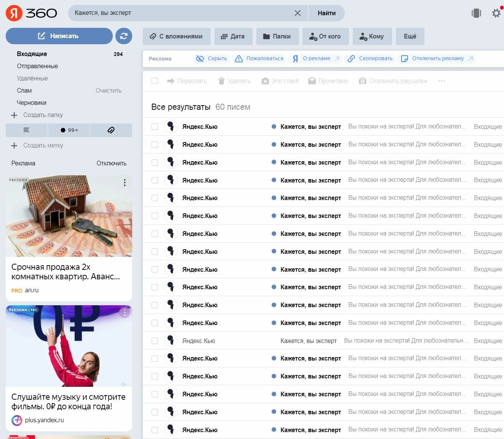
Task: Click Скрыть in the ad bar
Action: click(x=211, y=58)
